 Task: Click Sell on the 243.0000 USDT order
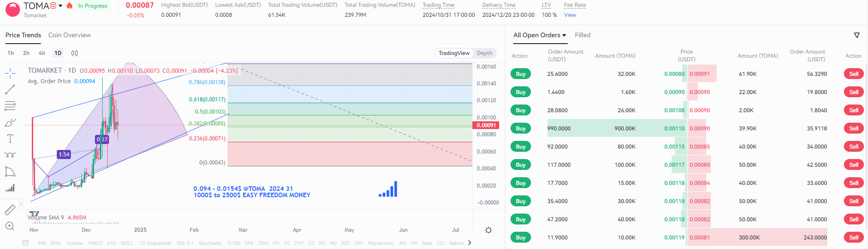[853, 237]
